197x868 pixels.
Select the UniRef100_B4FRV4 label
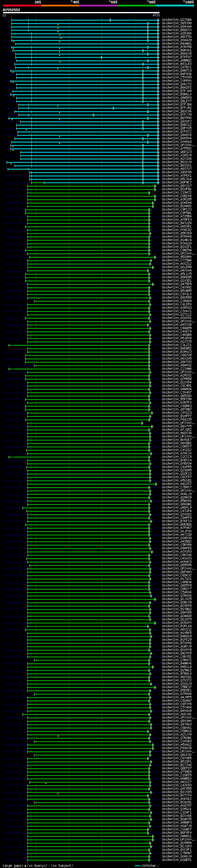click(x=177, y=139)
